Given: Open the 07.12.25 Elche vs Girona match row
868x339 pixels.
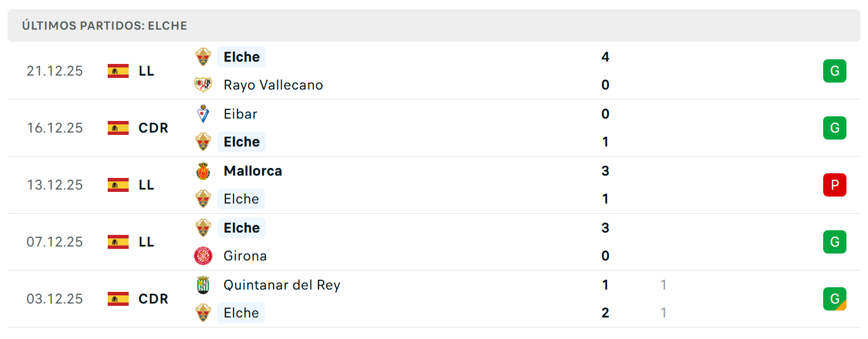Looking at the screenshot, I should (x=434, y=242).
